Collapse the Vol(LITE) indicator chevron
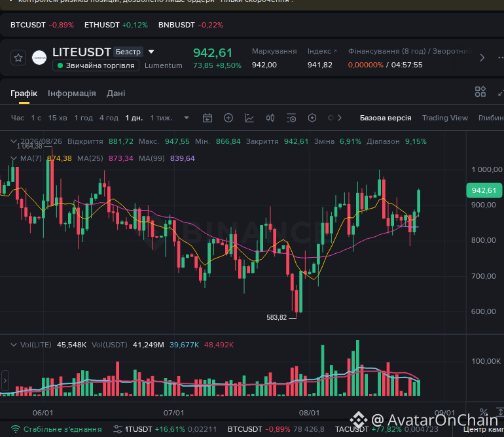Screen dimensions: 504x437 (x=14, y=345)
